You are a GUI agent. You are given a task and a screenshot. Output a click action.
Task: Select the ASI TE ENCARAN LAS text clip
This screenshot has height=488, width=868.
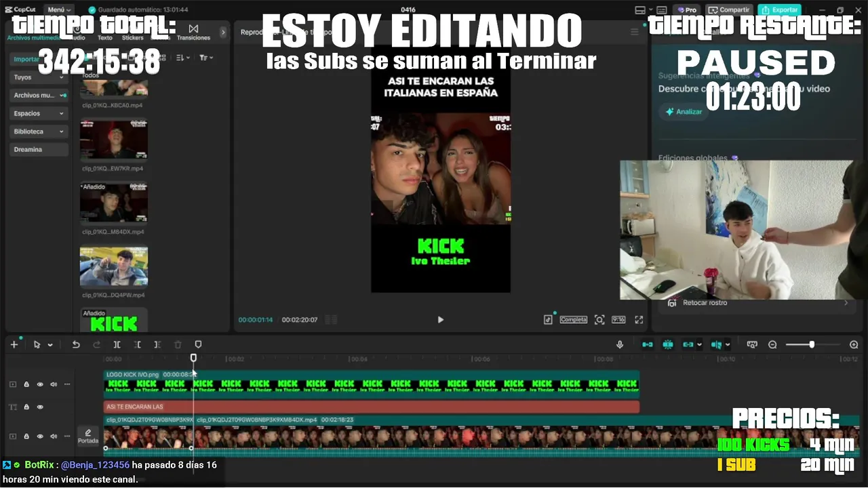[x=372, y=407]
